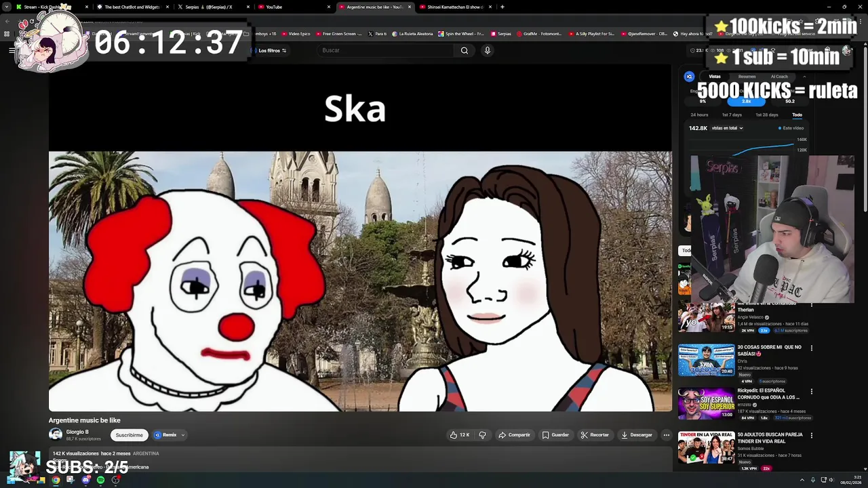Click the Descargar download button
The width and height of the screenshot is (868, 488).
(x=637, y=435)
